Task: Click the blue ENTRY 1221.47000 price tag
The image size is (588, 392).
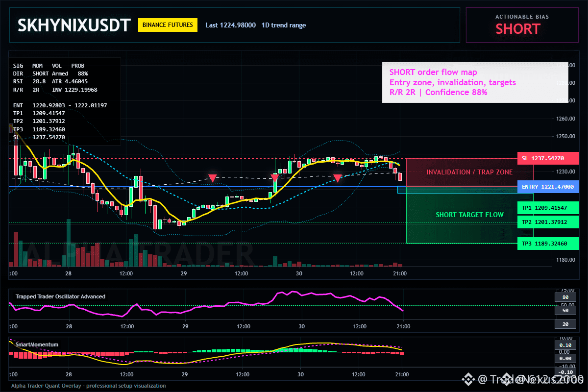Action: [548, 187]
